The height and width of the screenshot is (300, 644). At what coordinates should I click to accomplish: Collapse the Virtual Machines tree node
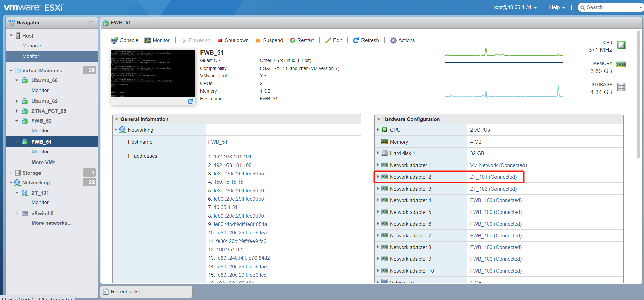[x=11, y=71]
